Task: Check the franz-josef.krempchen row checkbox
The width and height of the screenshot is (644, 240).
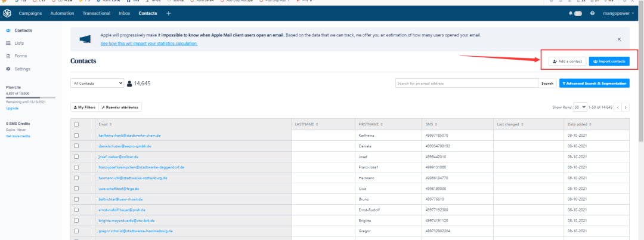Action: [x=76, y=167]
